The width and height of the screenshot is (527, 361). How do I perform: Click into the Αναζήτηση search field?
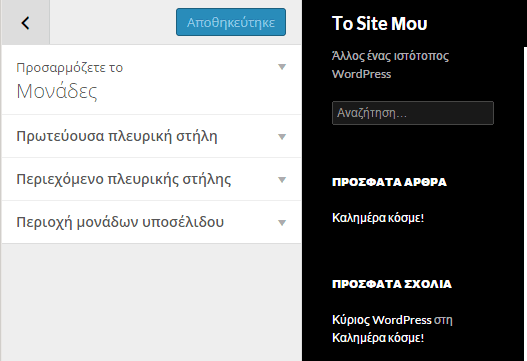click(413, 113)
